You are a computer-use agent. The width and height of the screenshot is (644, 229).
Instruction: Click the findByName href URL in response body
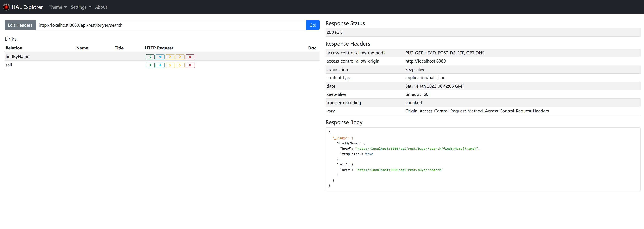[x=417, y=149]
